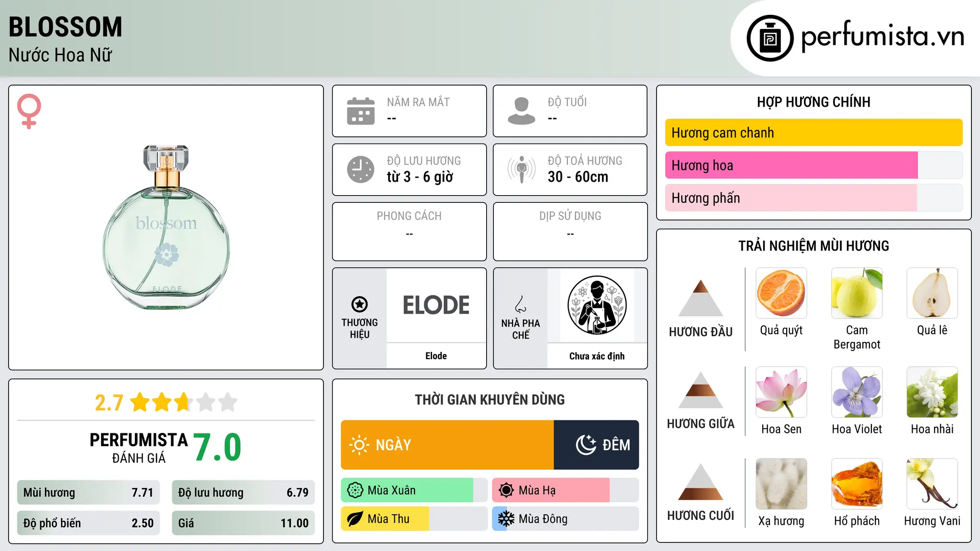Viewport: 980px width, 551px height.
Task: Select the Hương phấn accord bar
Action: [x=813, y=198]
